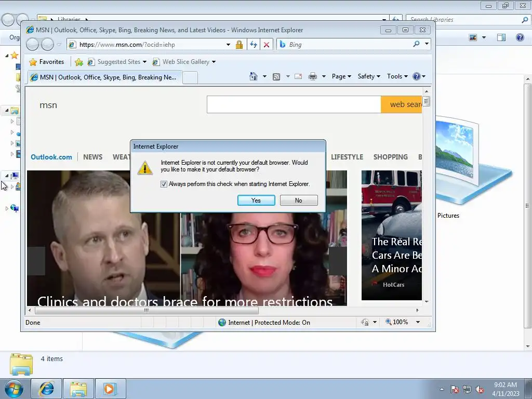
Task: Click the Help question mark icon in IE
Action: pyautogui.click(x=417, y=76)
